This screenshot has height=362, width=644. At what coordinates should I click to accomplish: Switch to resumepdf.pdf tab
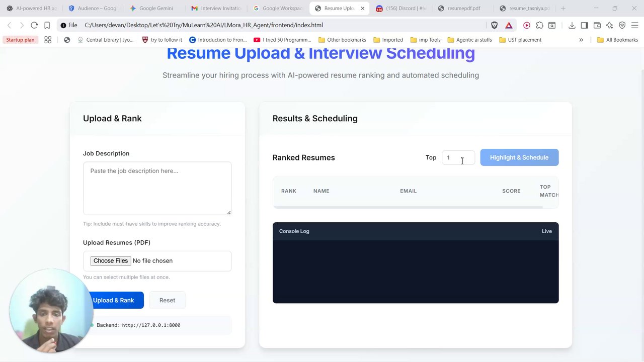pyautogui.click(x=463, y=8)
